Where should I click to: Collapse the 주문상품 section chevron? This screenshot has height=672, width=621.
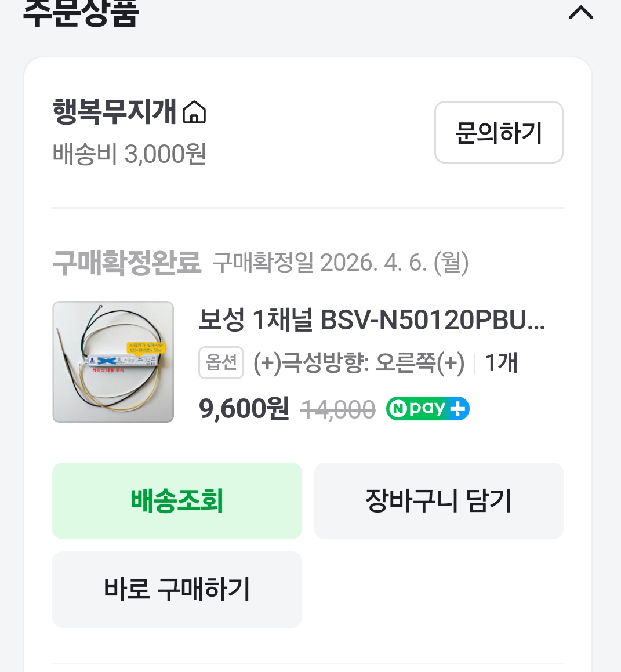coord(580,13)
